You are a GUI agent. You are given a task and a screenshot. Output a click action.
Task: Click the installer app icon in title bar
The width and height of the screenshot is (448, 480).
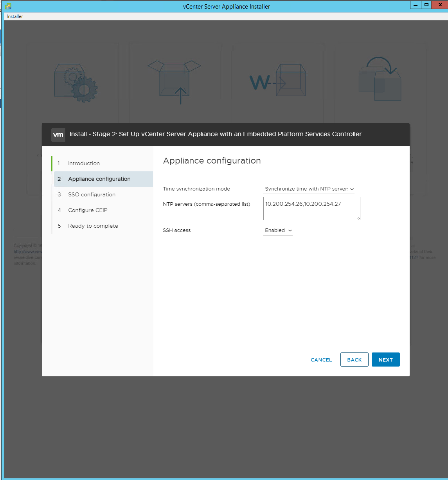9,6
